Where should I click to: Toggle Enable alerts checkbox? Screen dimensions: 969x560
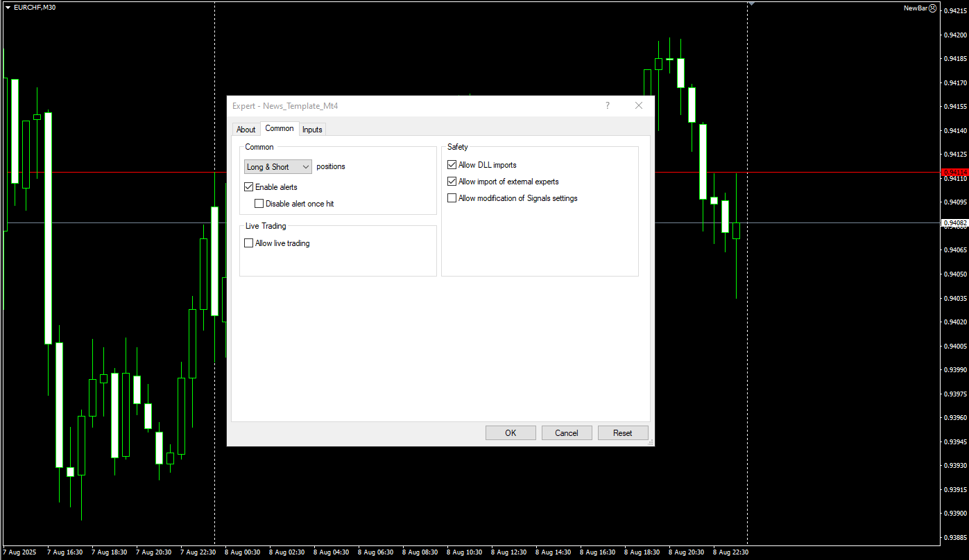pos(249,187)
